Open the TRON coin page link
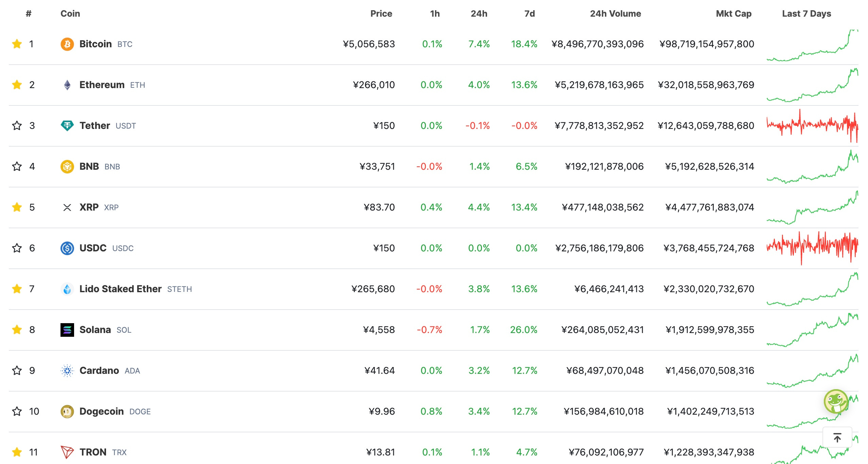This screenshot has width=868, height=464. click(93, 452)
